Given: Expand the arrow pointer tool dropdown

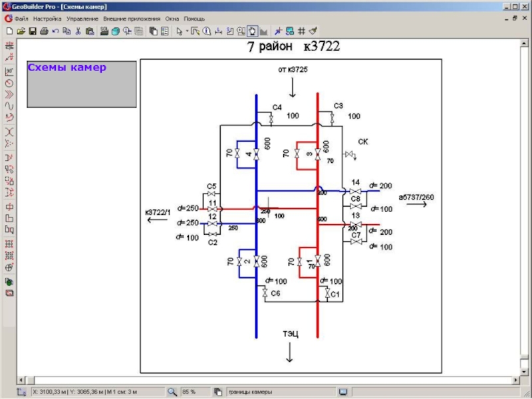Looking at the screenshot, I should 187,31.
